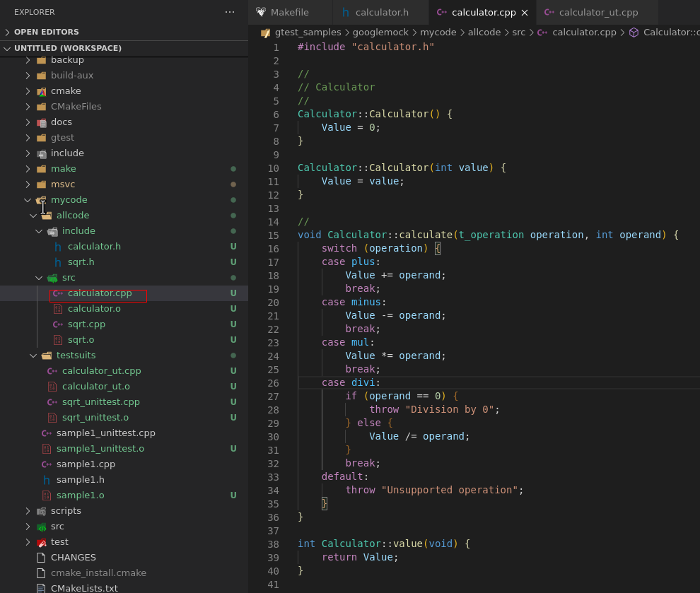
Task: Click the cmake folder icon
Action: pos(42,91)
